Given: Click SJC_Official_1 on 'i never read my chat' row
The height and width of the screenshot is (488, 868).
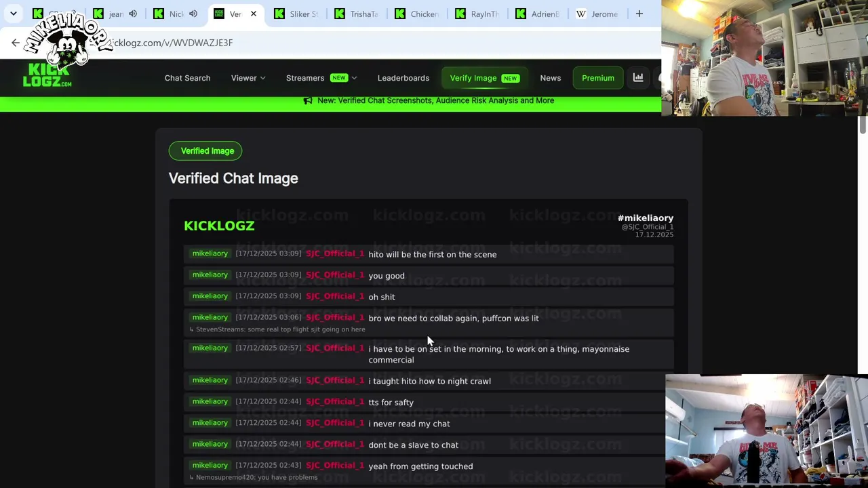Looking at the screenshot, I should pyautogui.click(x=335, y=423).
